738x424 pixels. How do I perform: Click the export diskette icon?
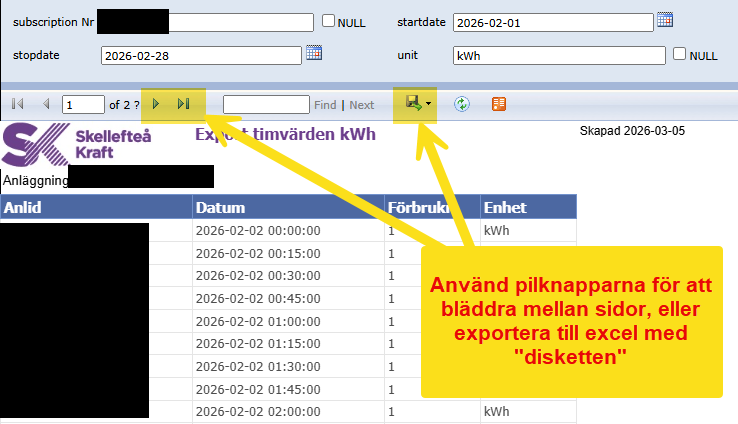coord(411,103)
